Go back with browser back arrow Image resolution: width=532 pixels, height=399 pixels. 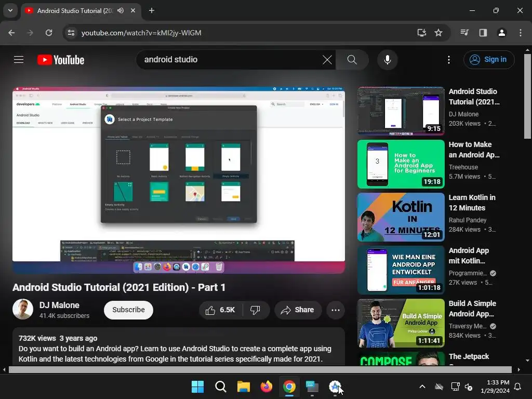coord(11,33)
